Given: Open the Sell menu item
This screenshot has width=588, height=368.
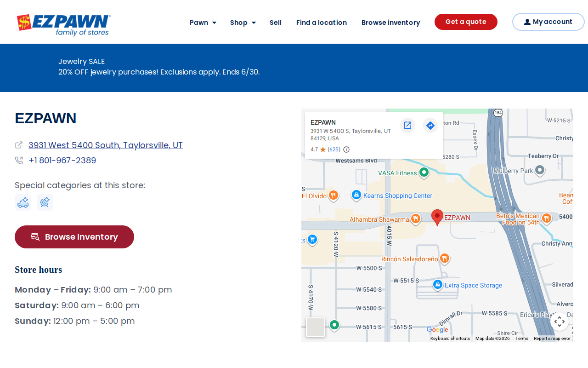Looking at the screenshot, I should tap(276, 23).
